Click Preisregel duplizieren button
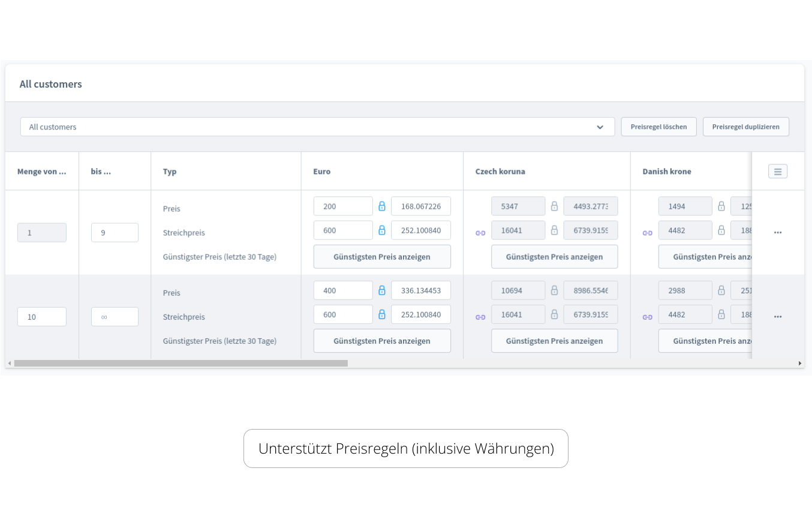This screenshot has height=528, width=812. coord(745,127)
